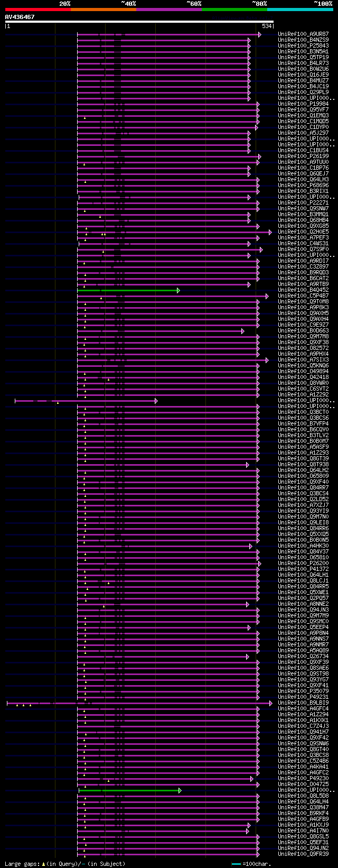Select the UniRef100_P35079 label
338x868 pixels.
303,691
